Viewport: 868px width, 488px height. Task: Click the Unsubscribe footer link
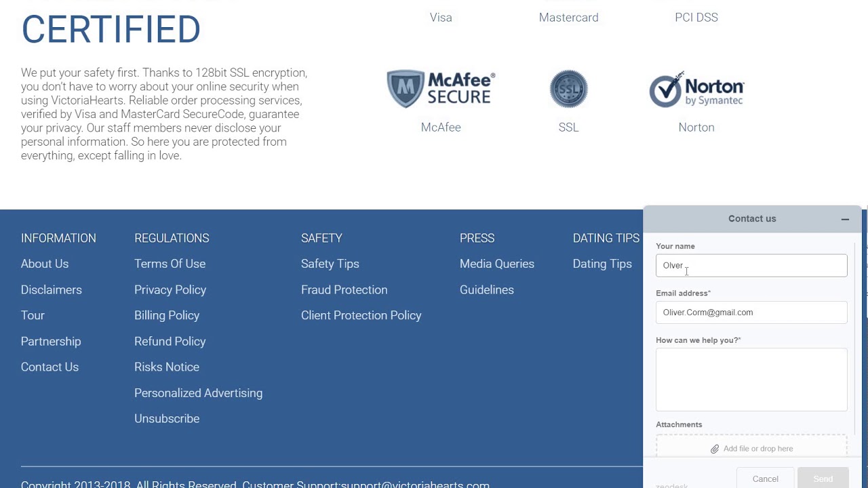[x=167, y=418]
